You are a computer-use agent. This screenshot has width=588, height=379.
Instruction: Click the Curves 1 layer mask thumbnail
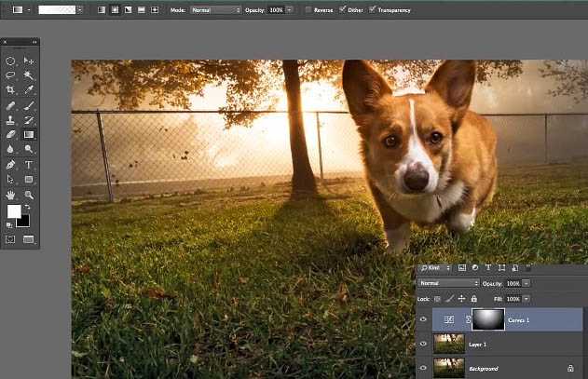486,319
